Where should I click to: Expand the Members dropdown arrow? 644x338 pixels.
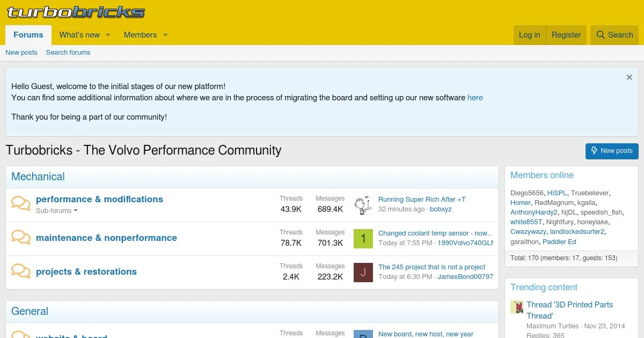165,35
